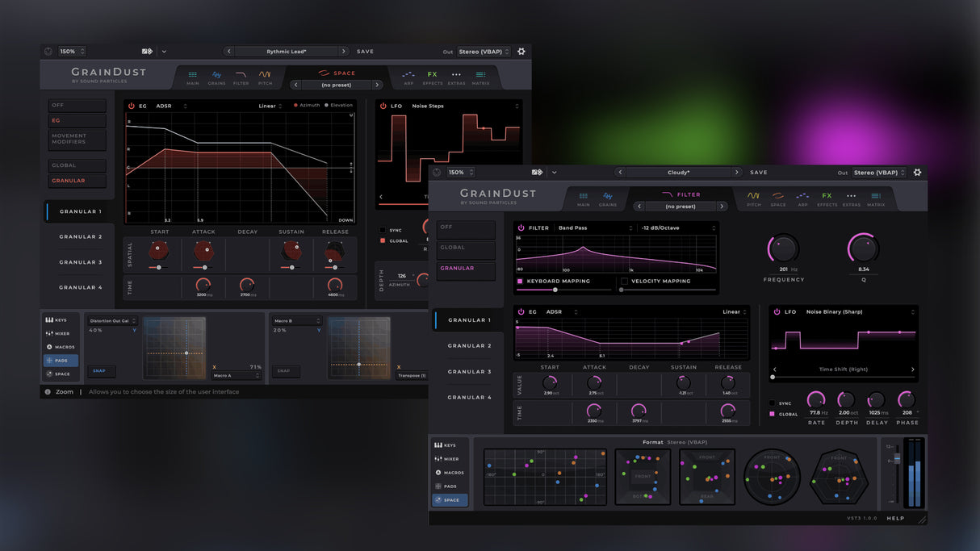Select the Macros panel in Cloudy window
The height and width of the screenshot is (551, 980).
[x=450, y=473]
